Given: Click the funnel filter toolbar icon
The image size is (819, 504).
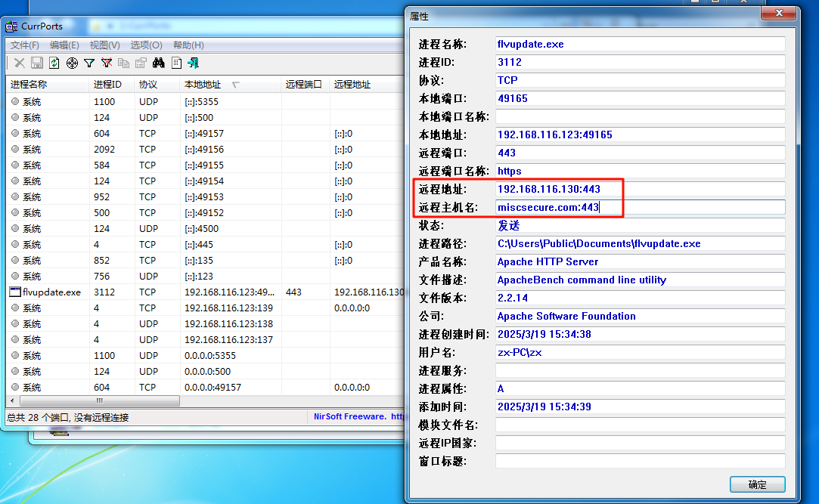Looking at the screenshot, I should (x=89, y=63).
